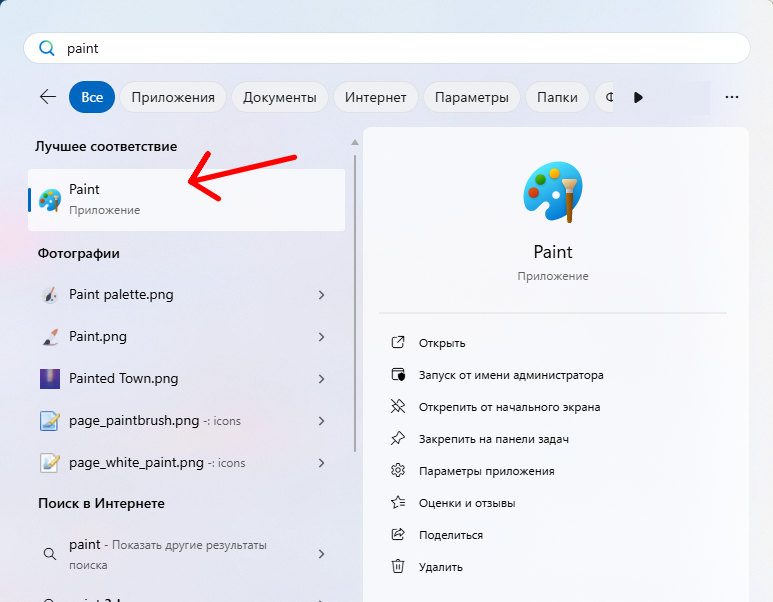
Task: Open Оценки и отзывы
Action: click(x=467, y=503)
